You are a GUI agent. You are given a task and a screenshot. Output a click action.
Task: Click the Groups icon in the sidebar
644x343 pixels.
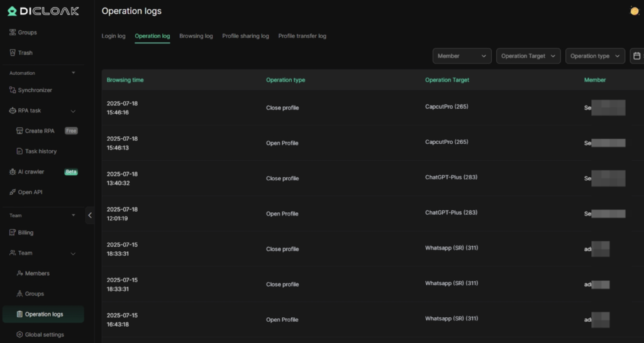click(13, 33)
